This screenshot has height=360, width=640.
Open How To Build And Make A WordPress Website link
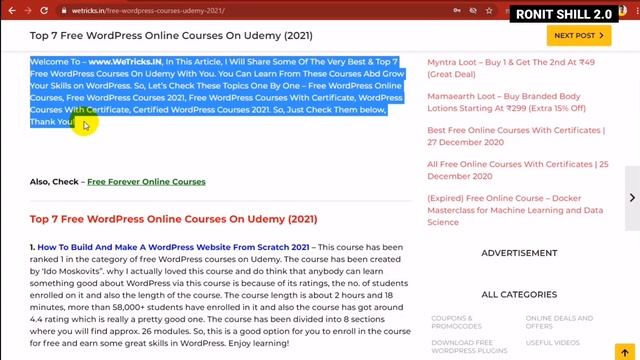pos(173,247)
